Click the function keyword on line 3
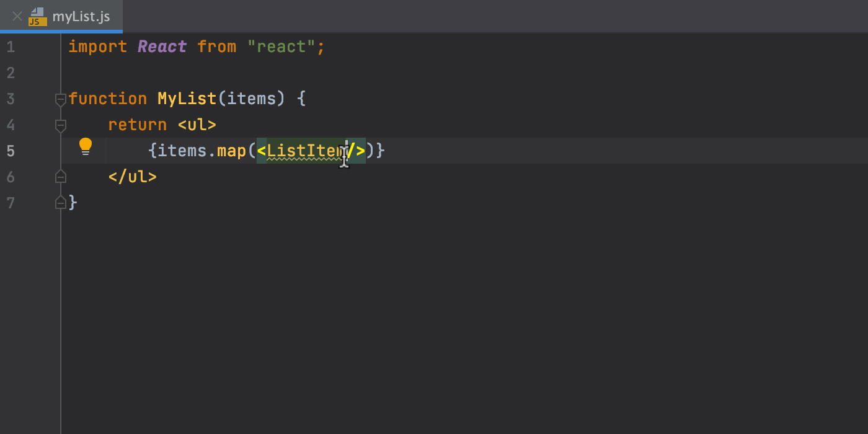 pyautogui.click(x=108, y=99)
